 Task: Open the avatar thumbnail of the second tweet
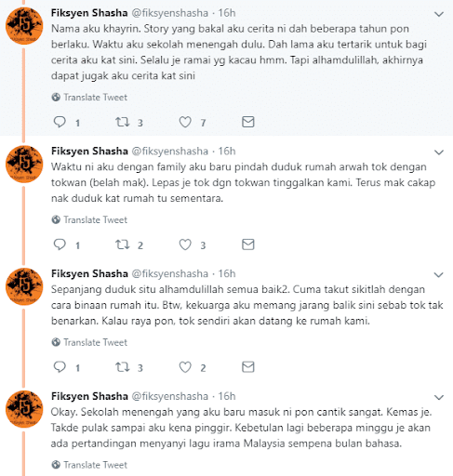tap(24, 164)
